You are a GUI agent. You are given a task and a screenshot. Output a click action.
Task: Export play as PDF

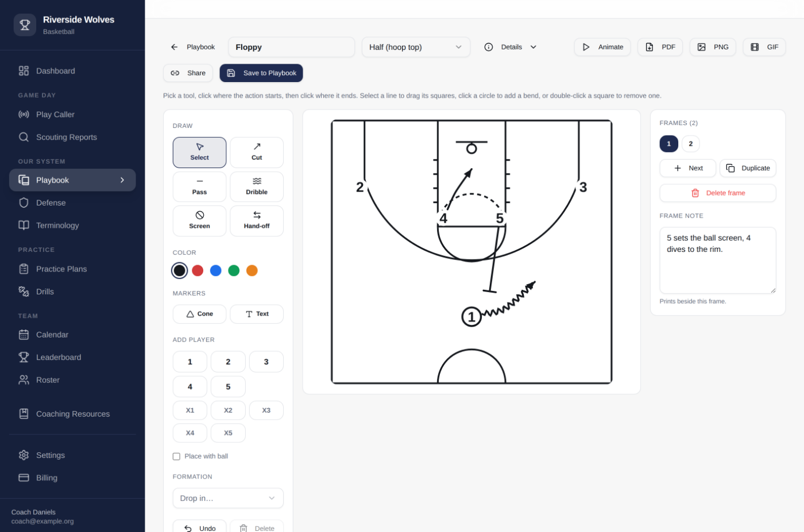pyautogui.click(x=660, y=47)
